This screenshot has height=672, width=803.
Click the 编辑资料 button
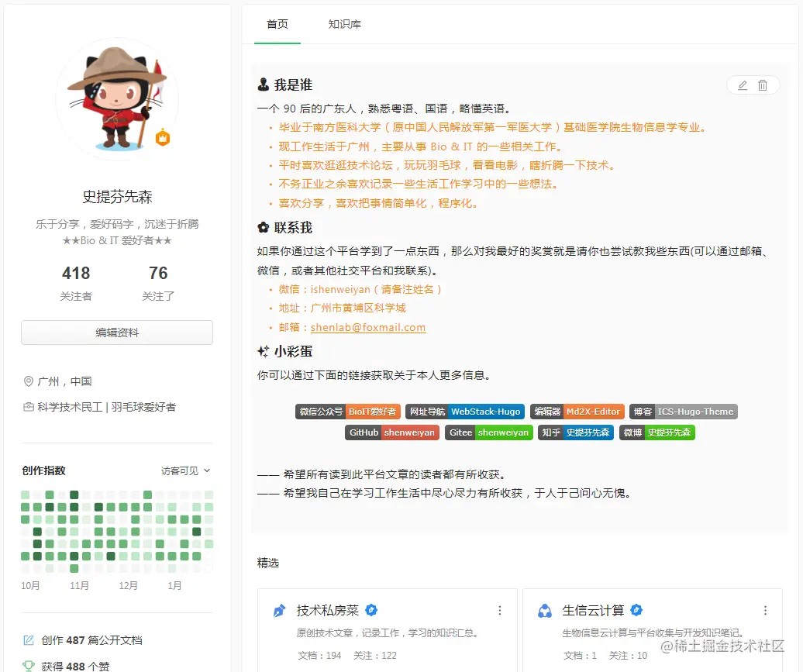[x=117, y=333]
